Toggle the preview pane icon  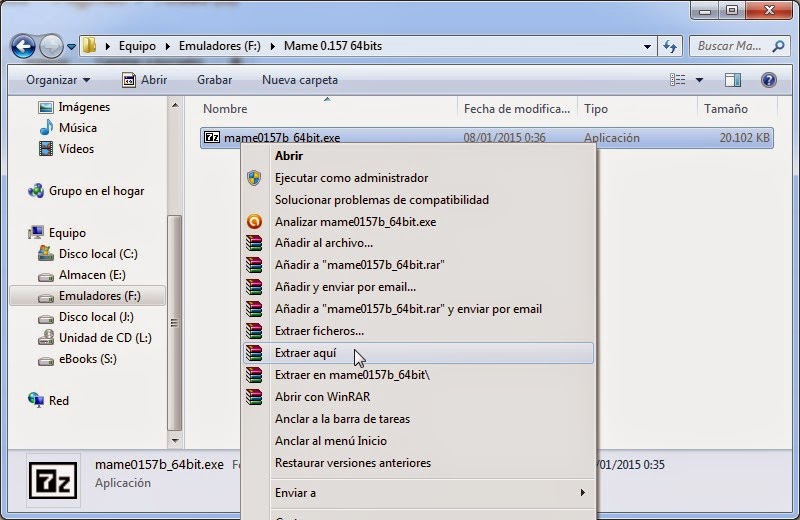[x=733, y=80]
